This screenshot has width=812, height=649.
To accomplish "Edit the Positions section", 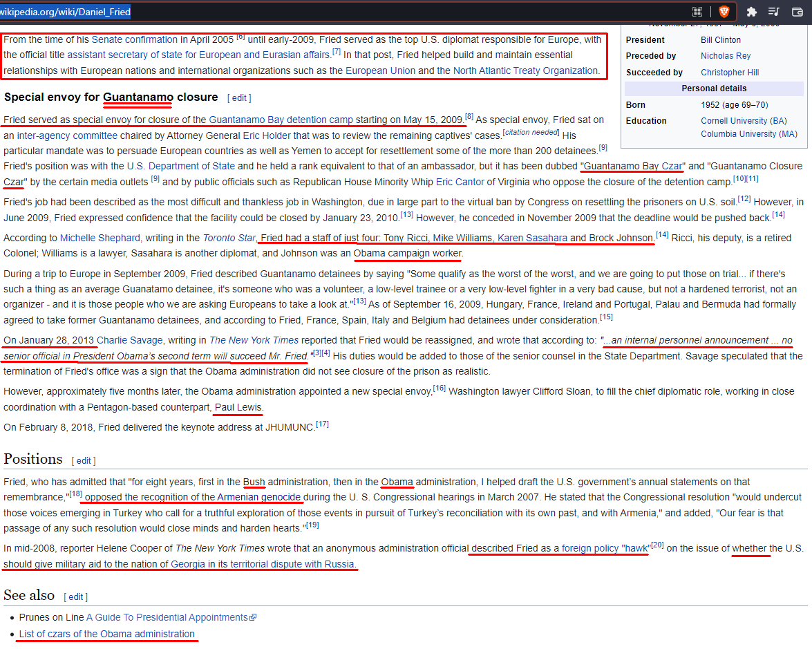I will [84, 461].
